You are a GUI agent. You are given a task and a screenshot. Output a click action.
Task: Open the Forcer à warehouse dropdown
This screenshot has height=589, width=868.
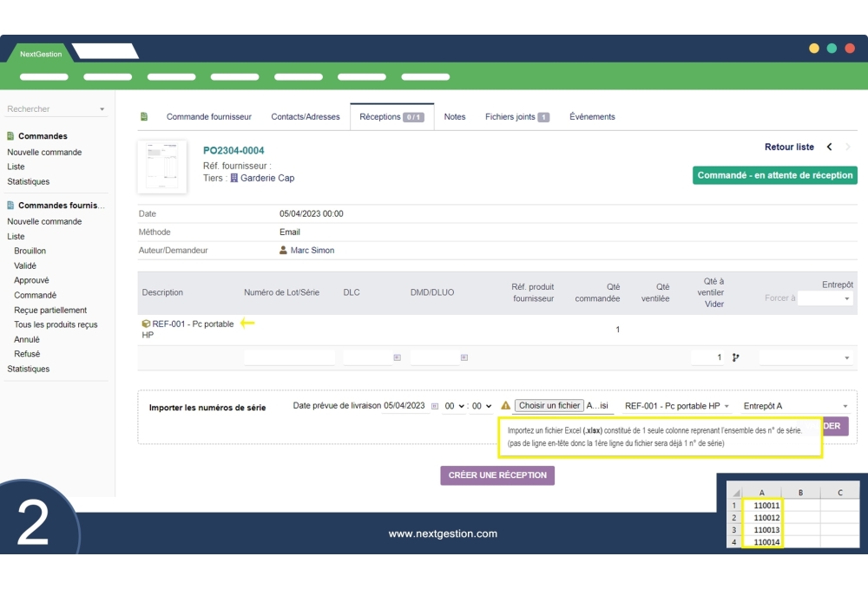(825, 298)
